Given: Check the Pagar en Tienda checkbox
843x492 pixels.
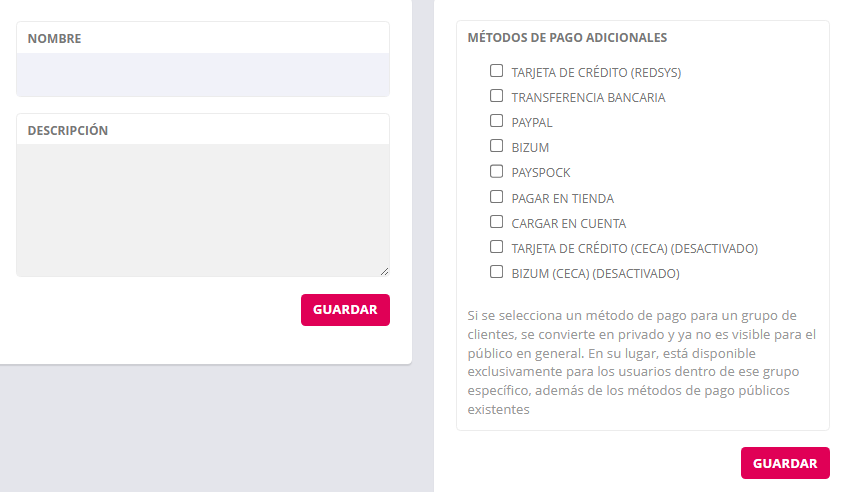Looking at the screenshot, I should coord(496,197).
